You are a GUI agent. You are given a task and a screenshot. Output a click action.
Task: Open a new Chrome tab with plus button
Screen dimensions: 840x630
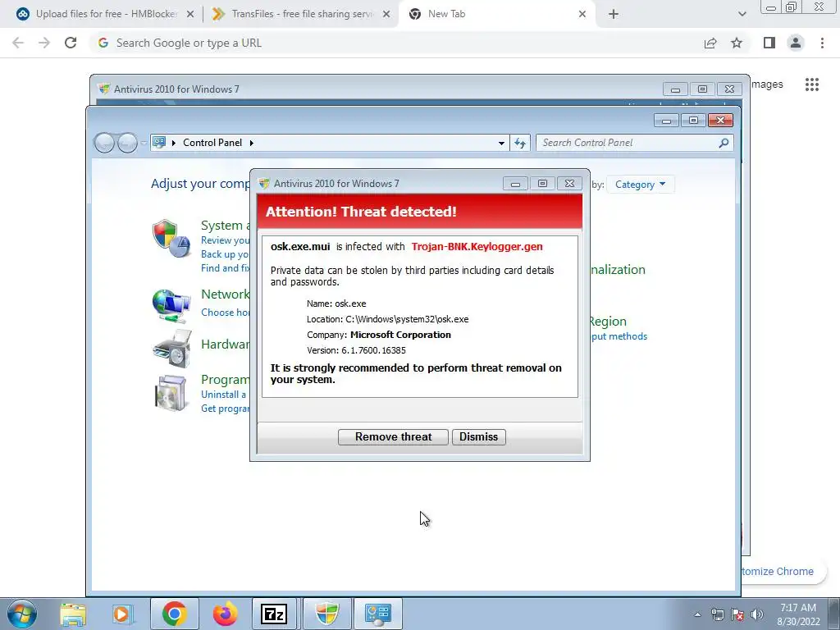(x=614, y=15)
